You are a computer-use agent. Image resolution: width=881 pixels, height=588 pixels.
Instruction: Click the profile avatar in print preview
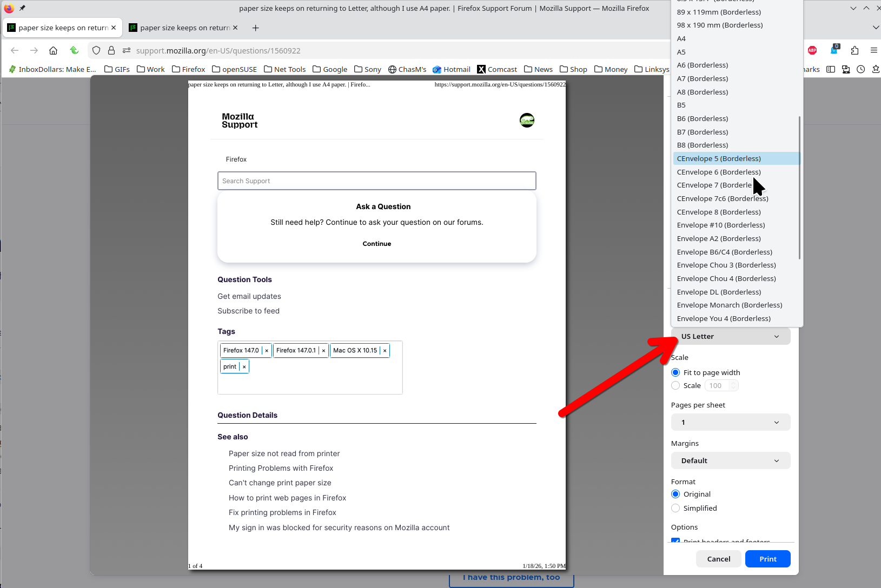click(527, 120)
